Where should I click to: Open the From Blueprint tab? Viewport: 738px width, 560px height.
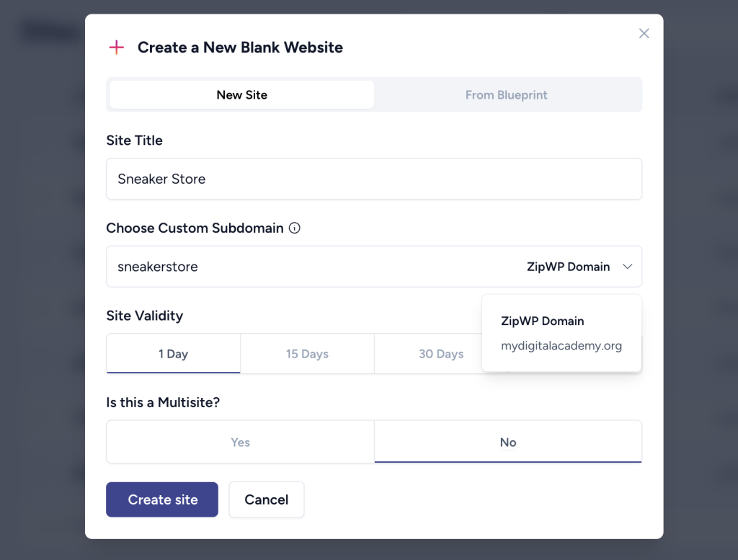506,95
